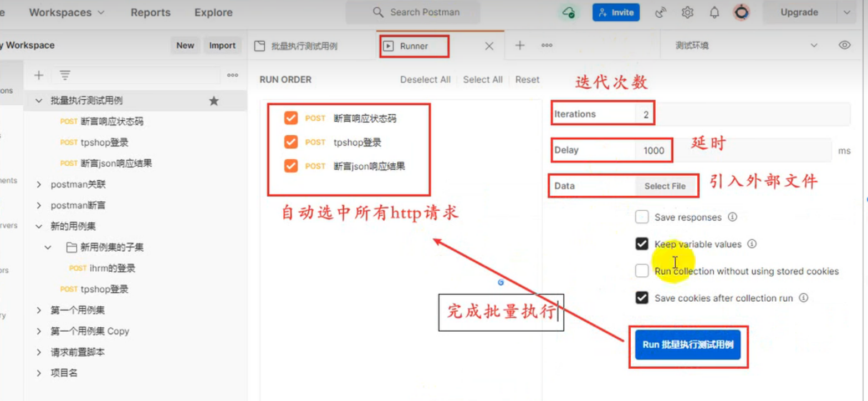Open the sidebar three-dot options menu
This screenshot has height=401, width=868.
233,75
